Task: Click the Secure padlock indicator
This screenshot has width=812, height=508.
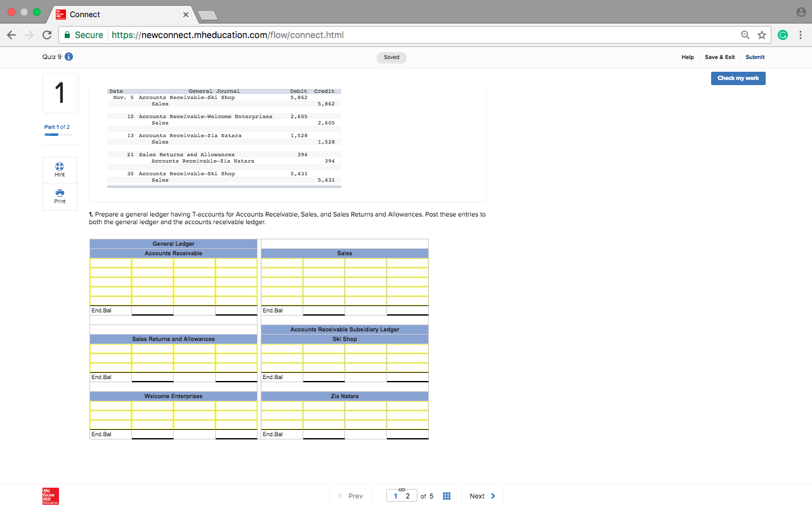Action: coord(66,35)
